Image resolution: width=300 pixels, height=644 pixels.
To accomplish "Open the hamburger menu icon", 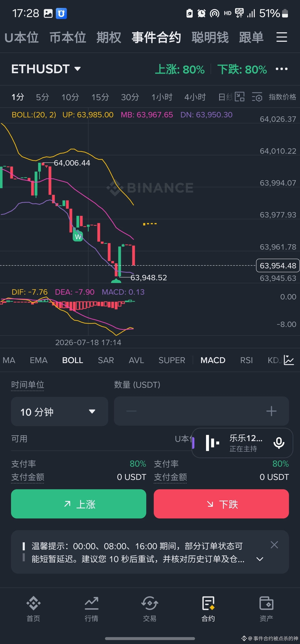I will (281, 37).
